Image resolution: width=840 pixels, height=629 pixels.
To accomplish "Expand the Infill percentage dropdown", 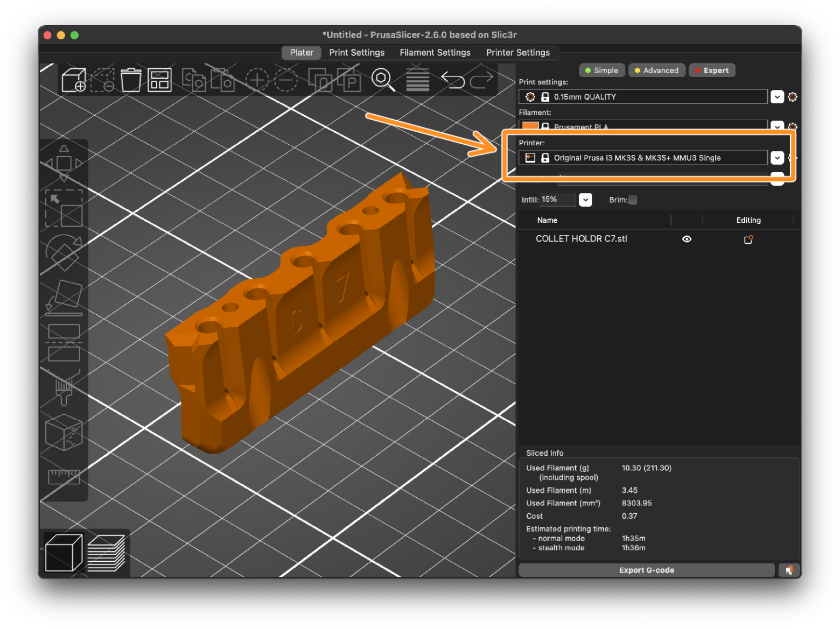I will coord(585,200).
